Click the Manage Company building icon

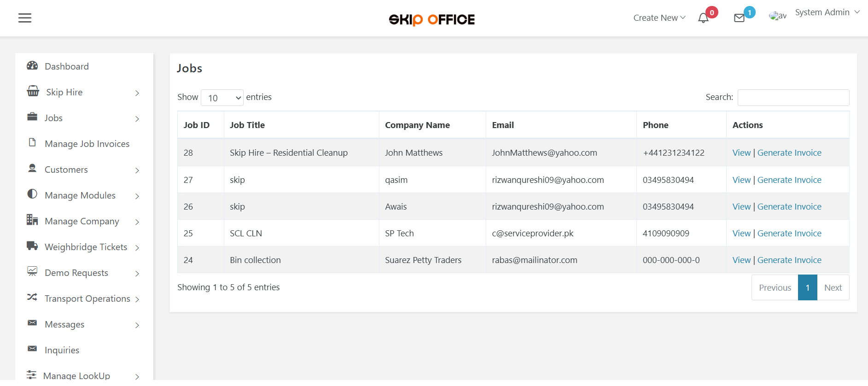click(x=32, y=220)
